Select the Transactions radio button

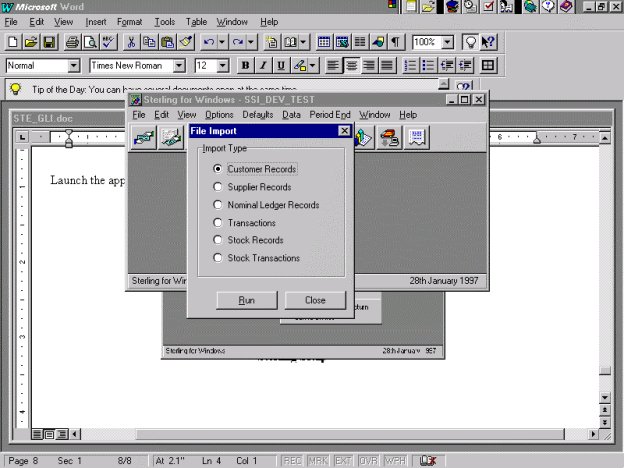coord(217,222)
